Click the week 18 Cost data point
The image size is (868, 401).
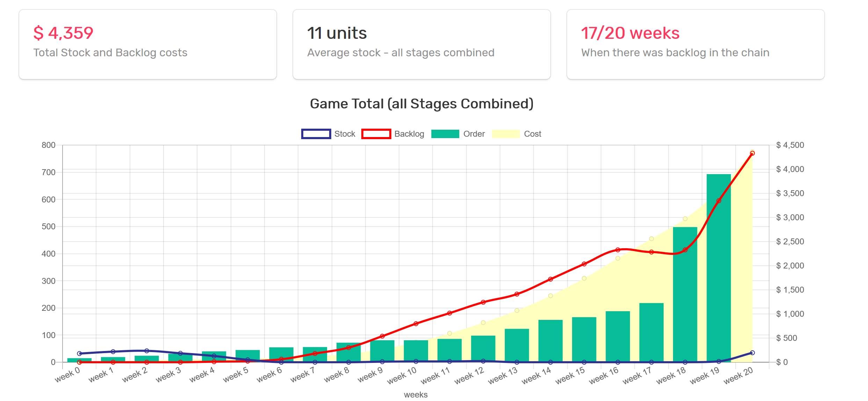685,219
